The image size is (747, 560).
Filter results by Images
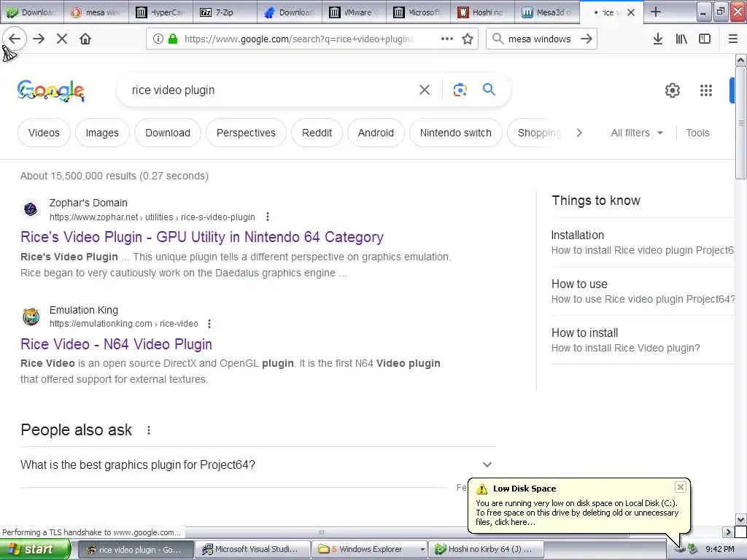pyautogui.click(x=102, y=133)
